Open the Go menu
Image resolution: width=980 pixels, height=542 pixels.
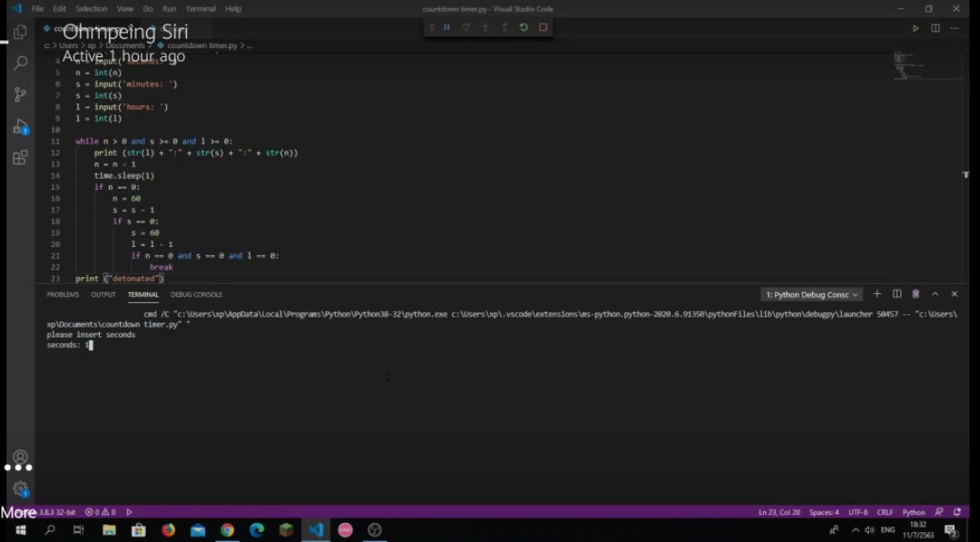click(148, 9)
